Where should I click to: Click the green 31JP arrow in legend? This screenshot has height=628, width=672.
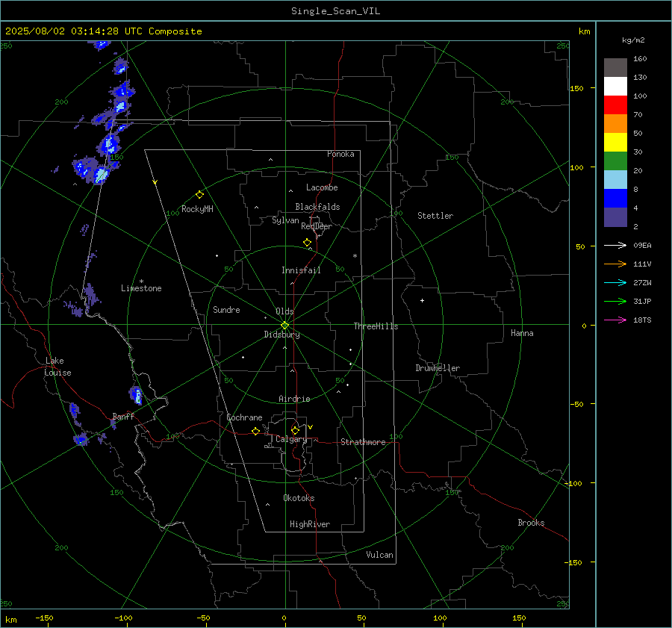(615, 302)
